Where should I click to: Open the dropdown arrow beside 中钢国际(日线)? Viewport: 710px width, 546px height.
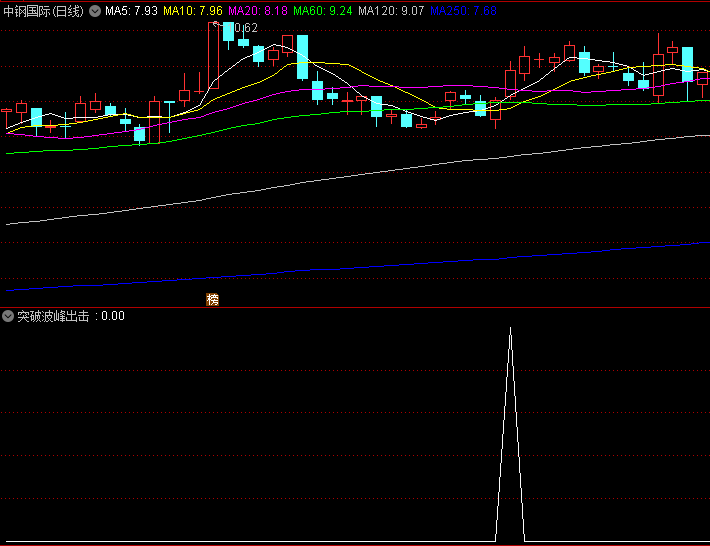point(95,11)
